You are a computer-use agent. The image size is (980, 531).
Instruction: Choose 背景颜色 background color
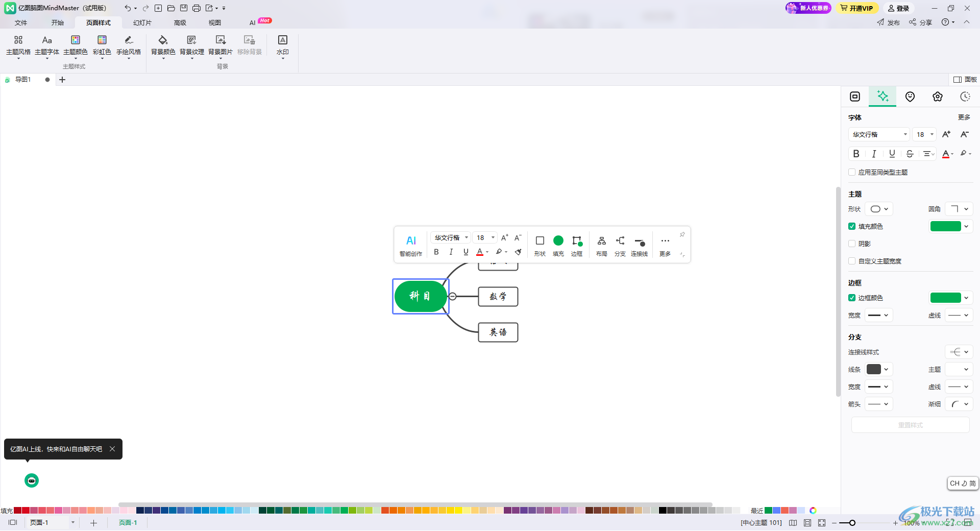point(163,46)
